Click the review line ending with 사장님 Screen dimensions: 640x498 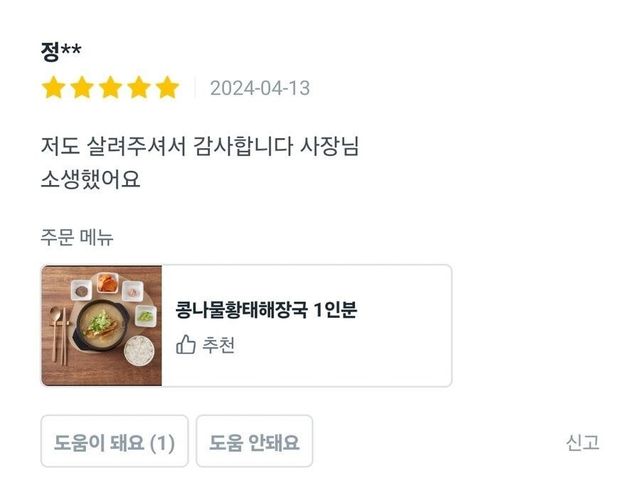(x=200, y=146)
